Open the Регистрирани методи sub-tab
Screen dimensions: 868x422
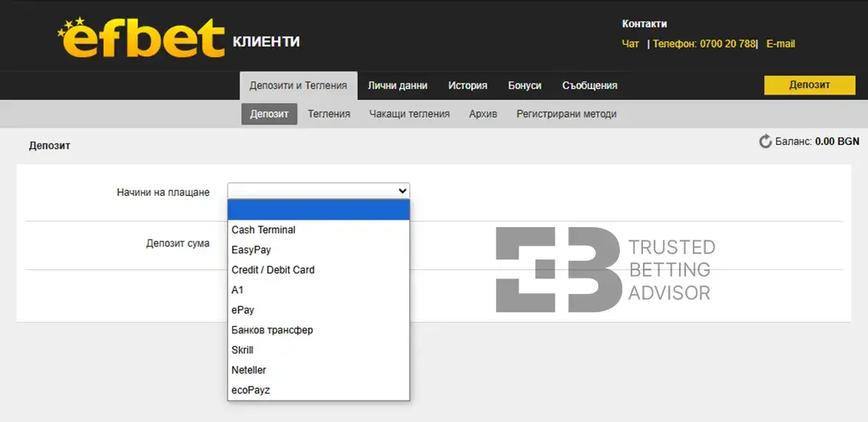(566, 114)
